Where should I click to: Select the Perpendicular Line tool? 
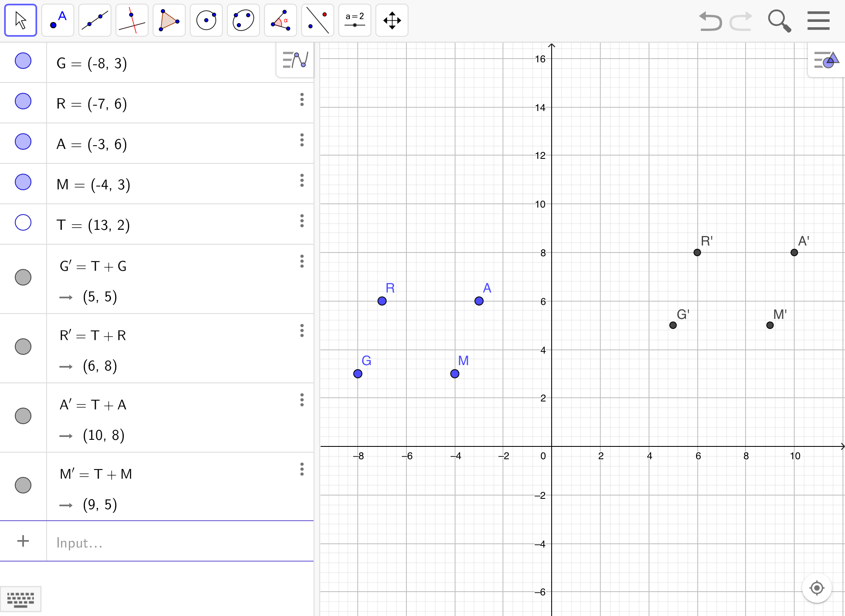[x=132, y=20]
